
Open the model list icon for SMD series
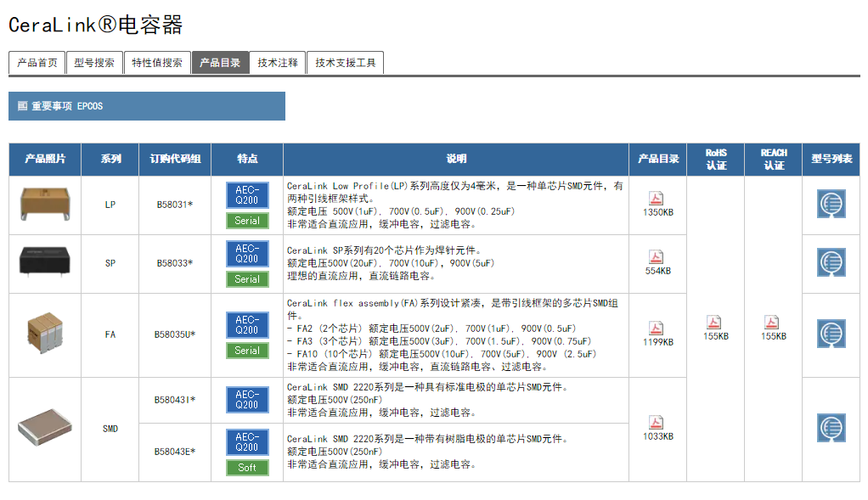click(831, 429)
